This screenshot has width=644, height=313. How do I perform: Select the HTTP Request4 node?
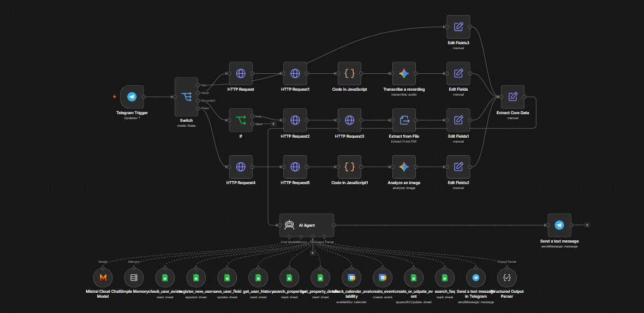(241, 167)
